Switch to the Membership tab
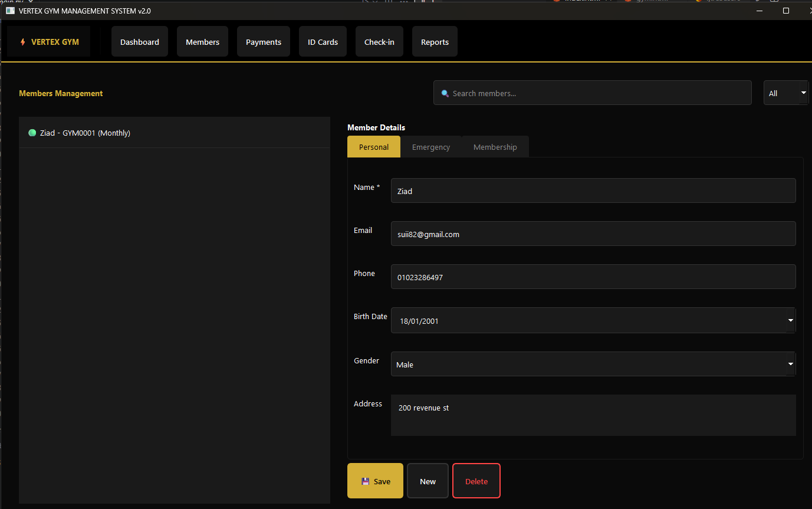This screenshot has height=509, width=812. (x=495, y=147)
